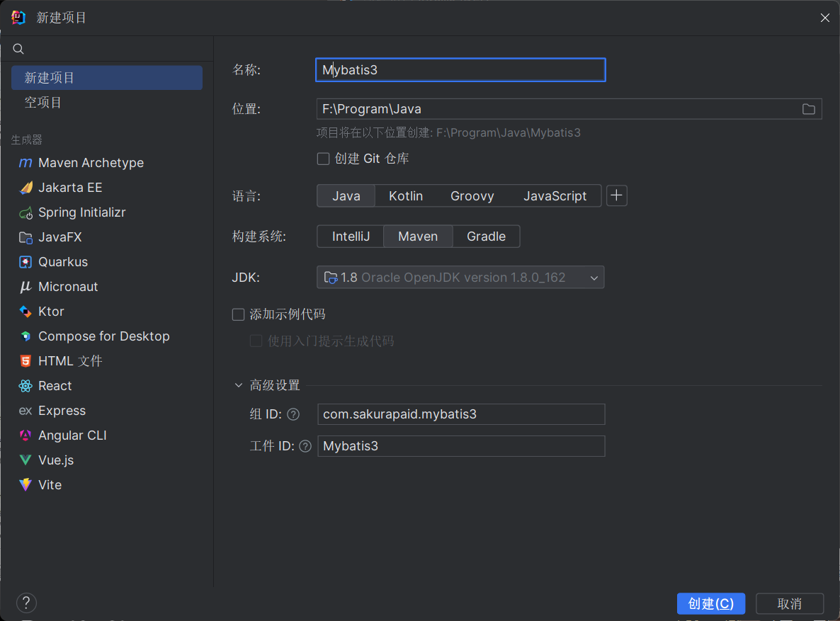The height and width of the screenshot is (621, 840).
Task: Click the IntelliJ IDEA logo in title bar
Action: click(18, 18)
